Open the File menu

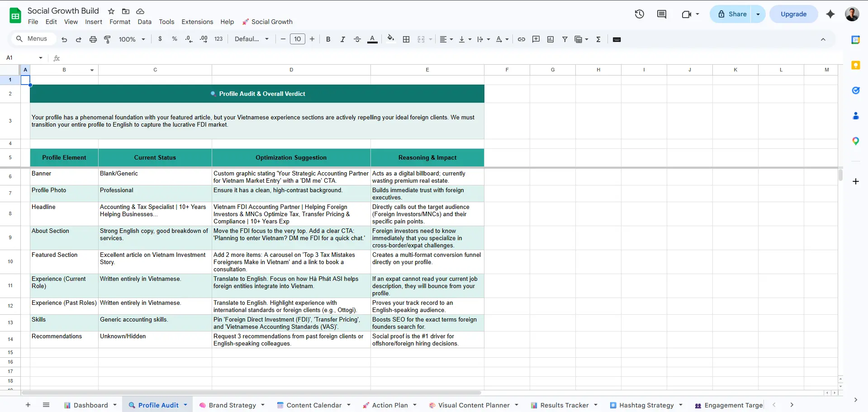pyautogui.click(x=33, y=22)
